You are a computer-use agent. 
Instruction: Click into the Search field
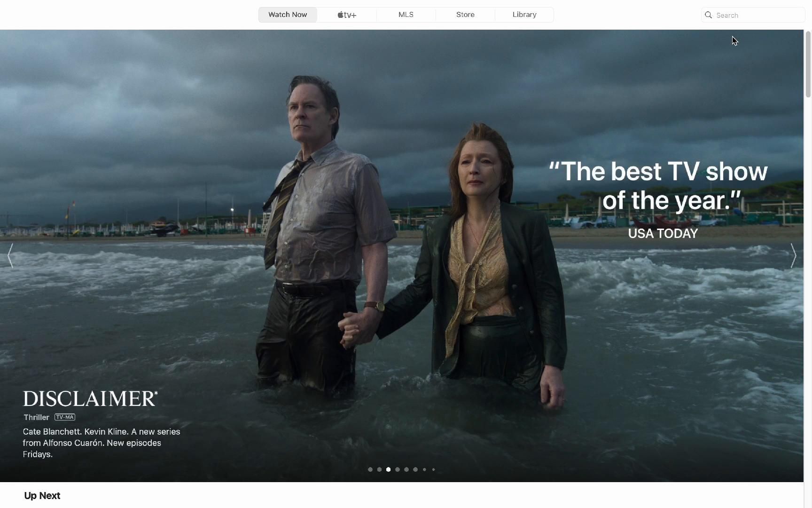point(757,15)
